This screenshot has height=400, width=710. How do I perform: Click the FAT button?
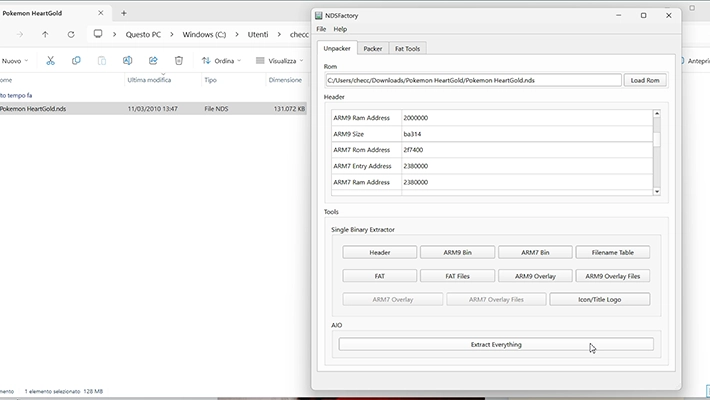coord(379,276)
